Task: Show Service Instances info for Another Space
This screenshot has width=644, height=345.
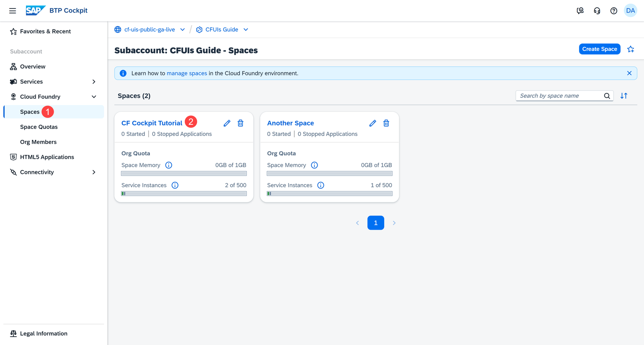Action: (321, 185)
